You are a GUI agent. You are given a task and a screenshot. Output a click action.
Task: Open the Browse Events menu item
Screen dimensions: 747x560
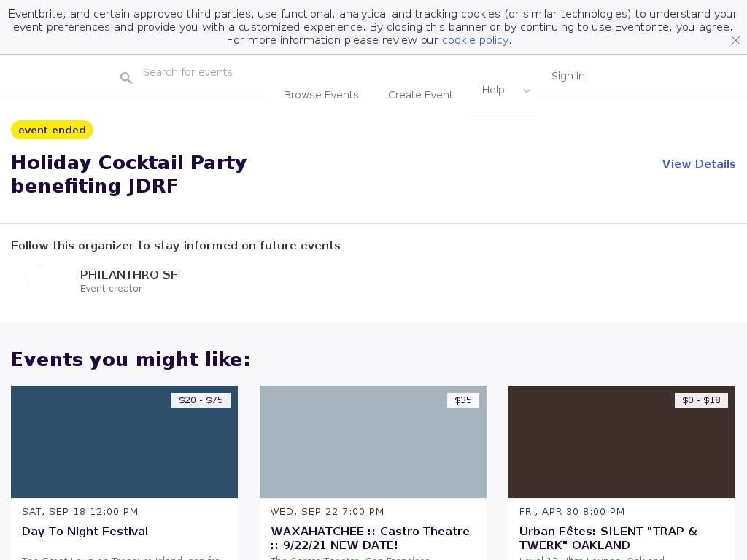click(321, 95)
